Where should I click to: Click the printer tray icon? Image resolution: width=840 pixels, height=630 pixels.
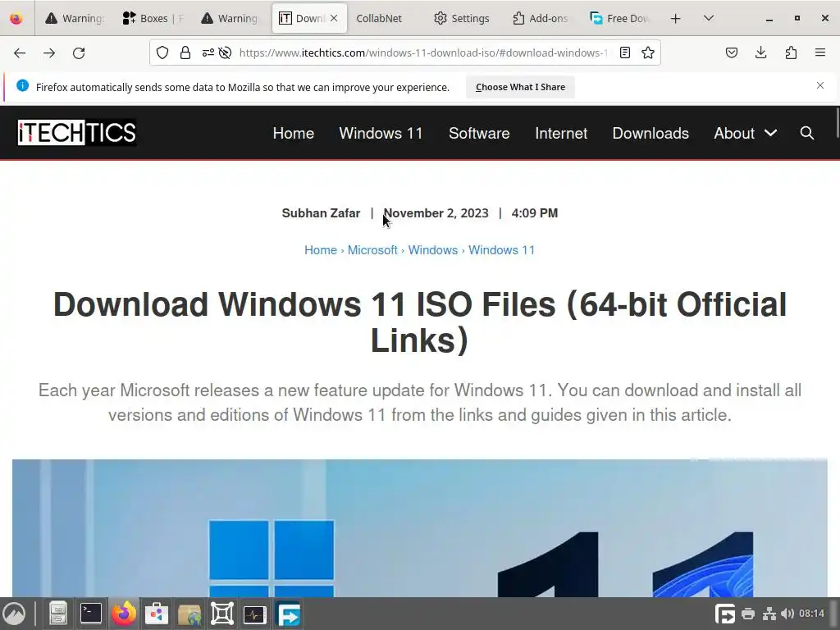pyautogui.click(x=748, y=614)
